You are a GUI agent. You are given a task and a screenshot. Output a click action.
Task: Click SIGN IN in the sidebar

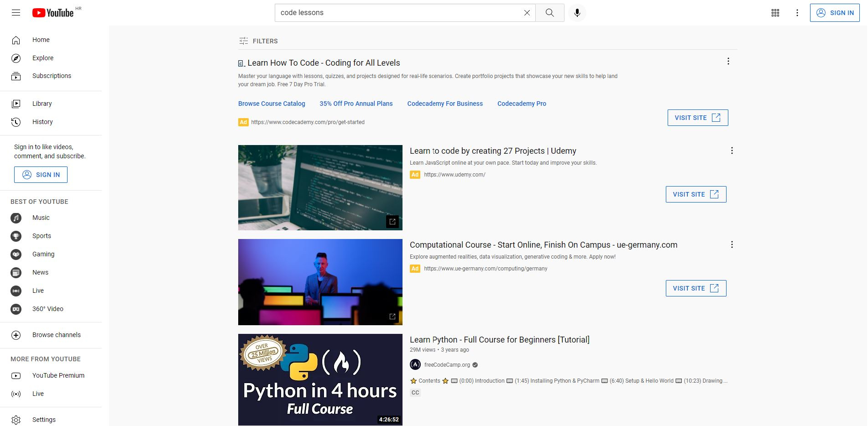coord(41,175)
